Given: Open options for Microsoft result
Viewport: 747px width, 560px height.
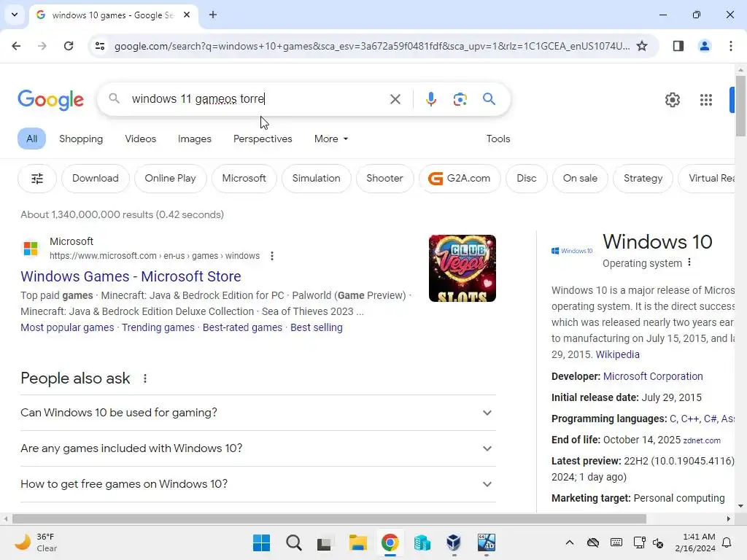Looking at the screenshot, I should tap(271, 256).
